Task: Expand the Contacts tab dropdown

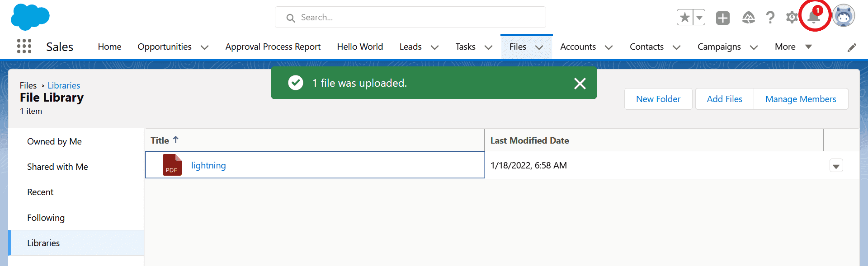Action: 676,47
